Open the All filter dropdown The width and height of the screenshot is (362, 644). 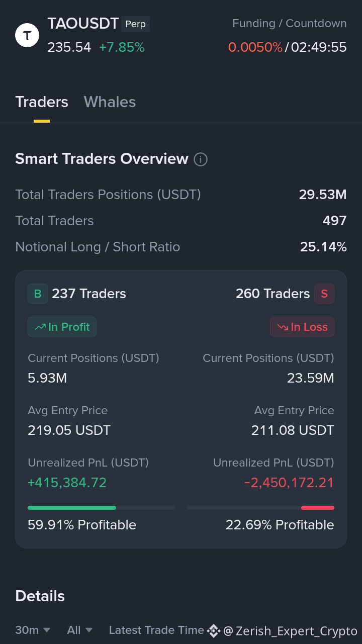(79, 630)
